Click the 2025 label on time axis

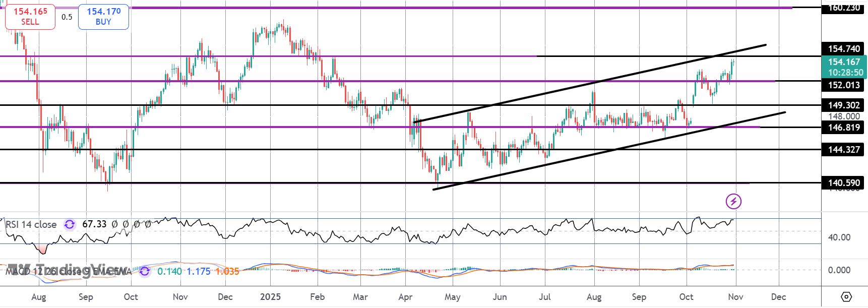click(x=270, y=297)
